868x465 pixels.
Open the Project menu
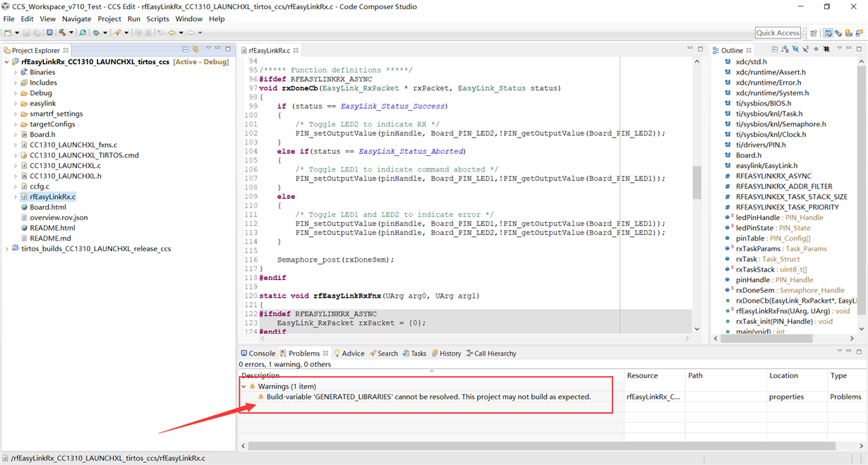109,19
